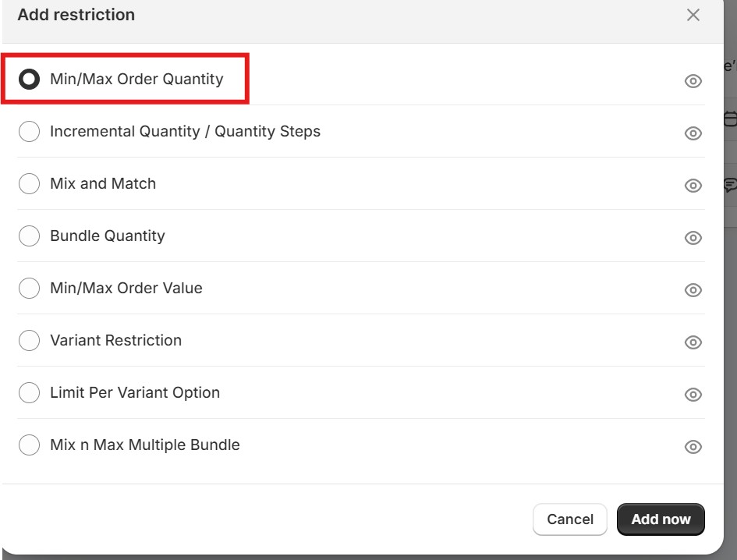Preview Limit Per Variant Option
The width and height of the screenshot is (737, 560).
[693, 394]
